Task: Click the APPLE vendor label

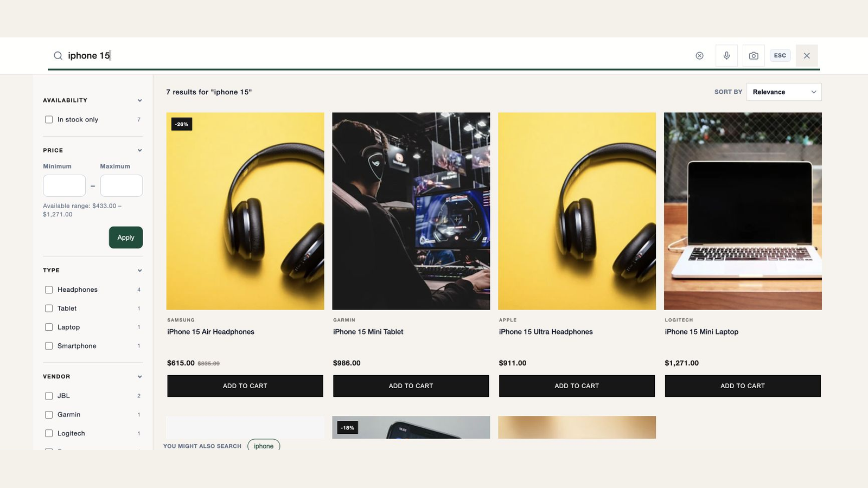Action: point(508,320)
